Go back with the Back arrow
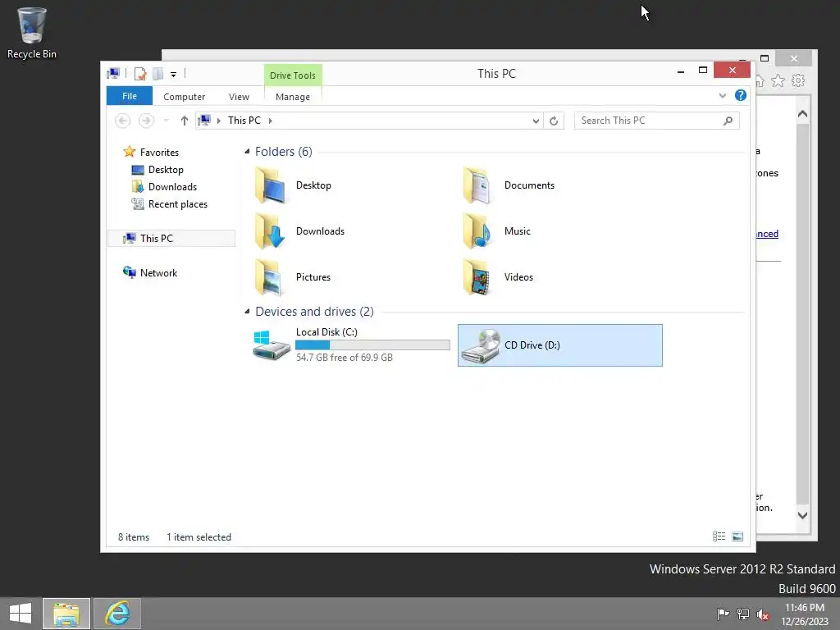840x630 pixels. click(x=123, y=121)
